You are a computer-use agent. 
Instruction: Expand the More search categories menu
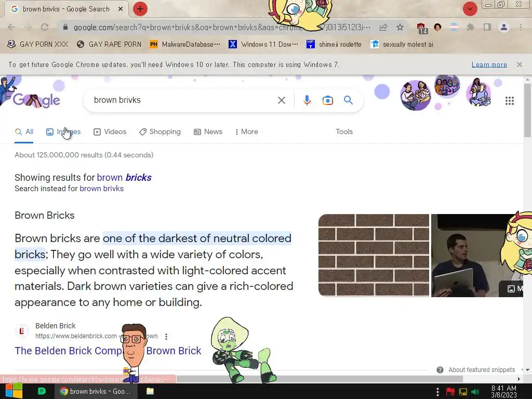(246, 131)
